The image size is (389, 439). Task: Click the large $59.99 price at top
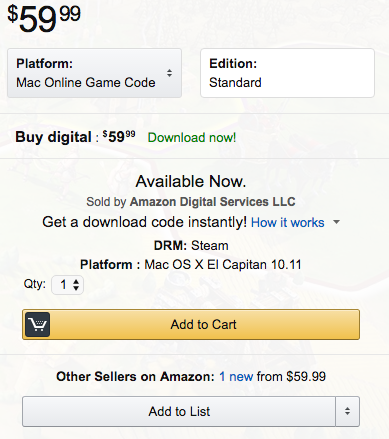click(x=44, y=18)
